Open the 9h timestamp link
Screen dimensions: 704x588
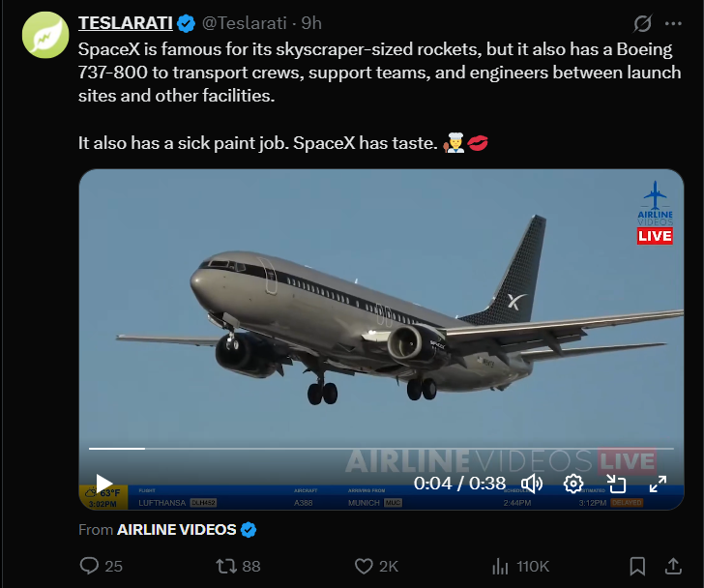pyautogui.click(x=311, y=23)
